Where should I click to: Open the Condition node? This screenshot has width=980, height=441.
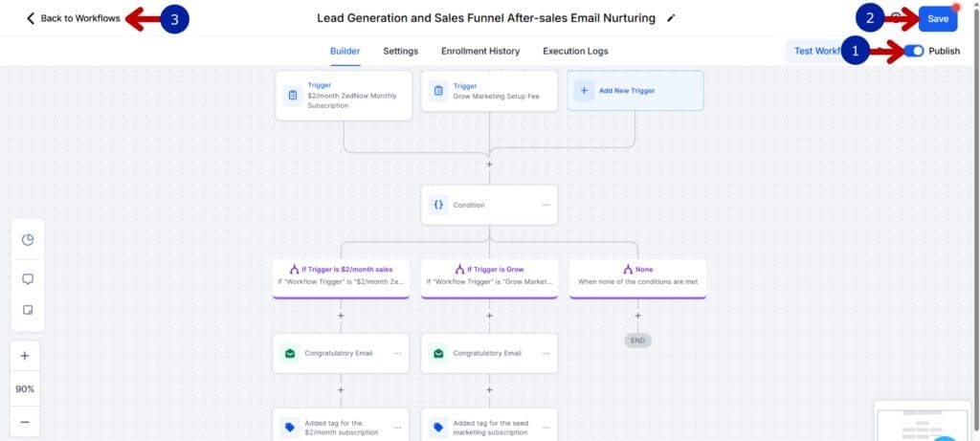click(489, 205)
